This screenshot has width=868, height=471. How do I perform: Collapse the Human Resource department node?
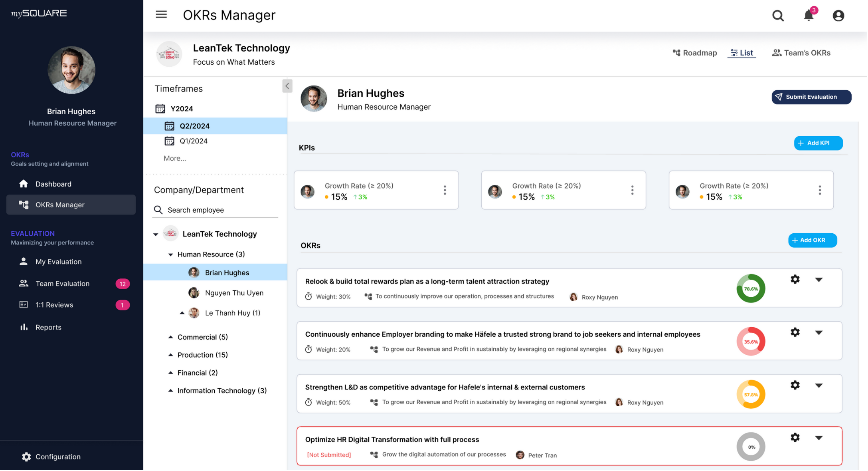(x=170, y=254)
